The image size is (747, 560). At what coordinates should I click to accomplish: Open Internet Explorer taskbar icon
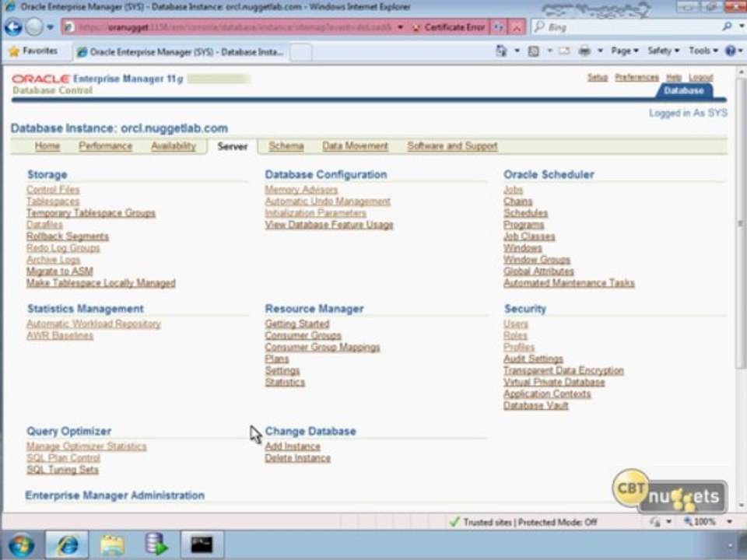(x=67, y=544)
